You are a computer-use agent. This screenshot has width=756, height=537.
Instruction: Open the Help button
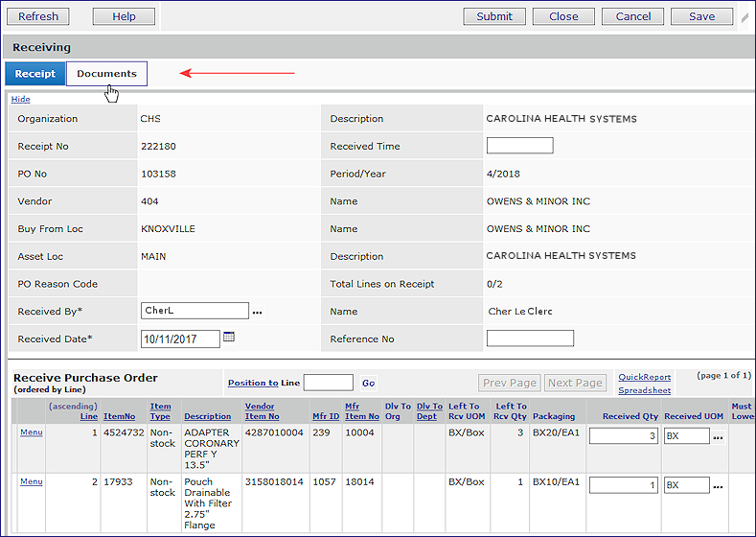tap(124, 16)
